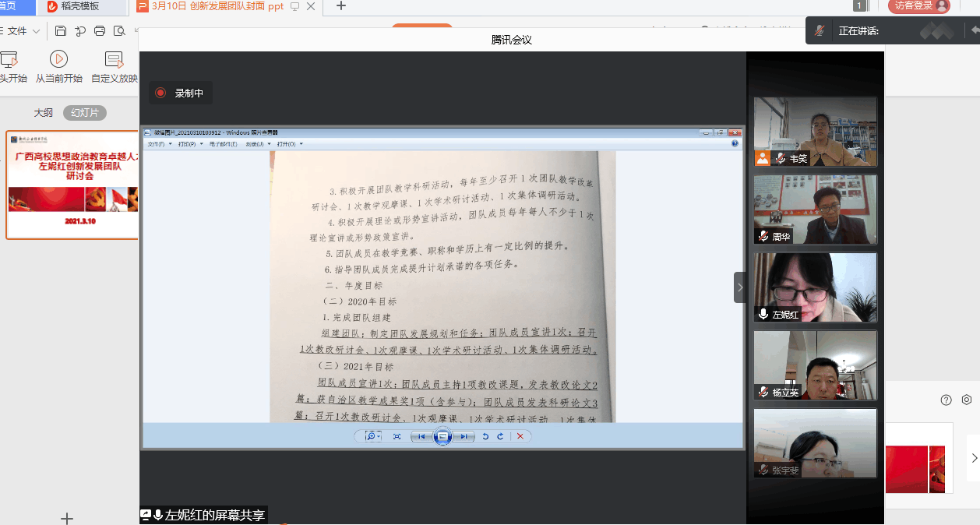Rotate the photo clockwise in viewer
The width and height of the screenshot is (980, 525).
pos(500,437)
